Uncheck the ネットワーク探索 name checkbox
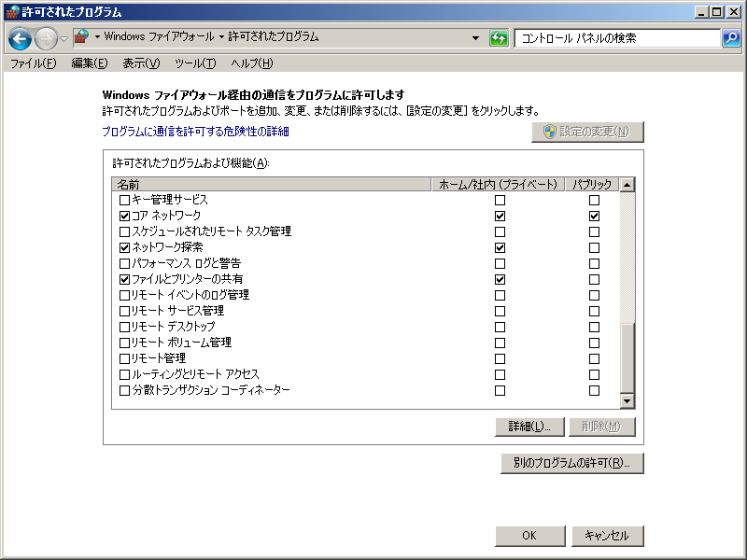 click(x=124, y=247)
